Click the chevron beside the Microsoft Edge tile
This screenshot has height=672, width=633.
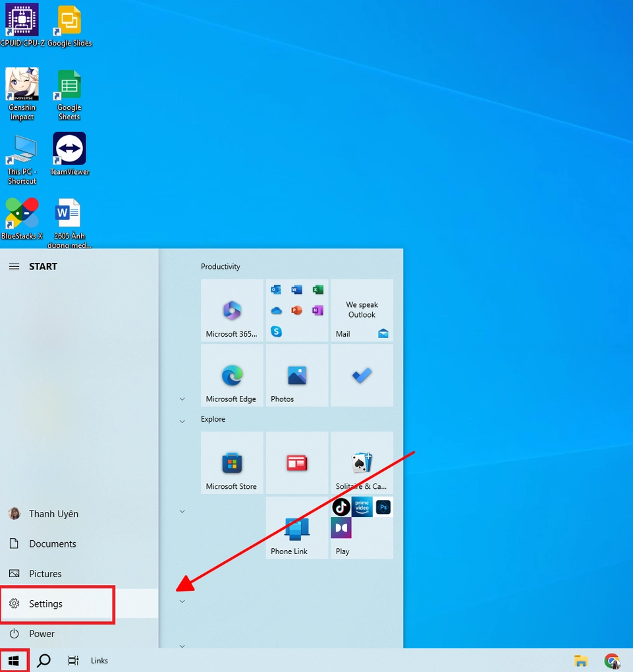[182, 399]
